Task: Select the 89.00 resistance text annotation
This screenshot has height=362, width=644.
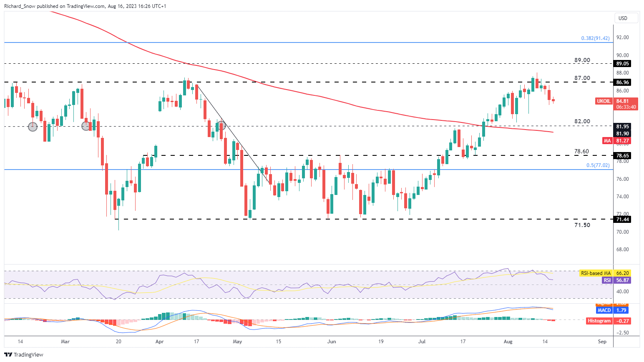Action: (582, 60)
